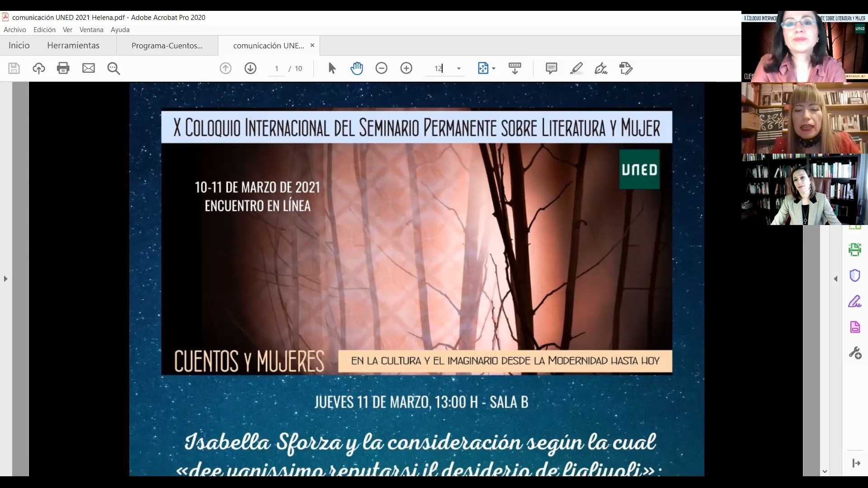Click the Sign document pen icon
Screen dimensions: 868x488
(x=601, y=68)
